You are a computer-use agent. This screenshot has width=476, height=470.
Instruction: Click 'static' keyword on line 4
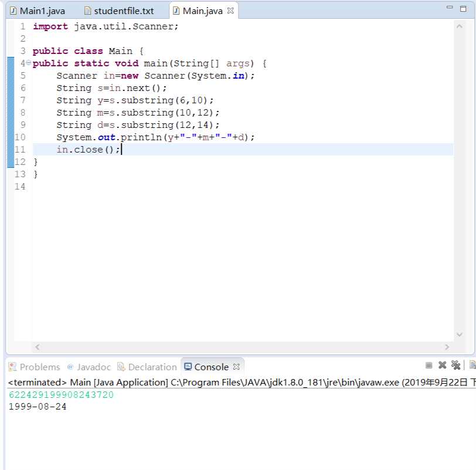tap(91, 63)
